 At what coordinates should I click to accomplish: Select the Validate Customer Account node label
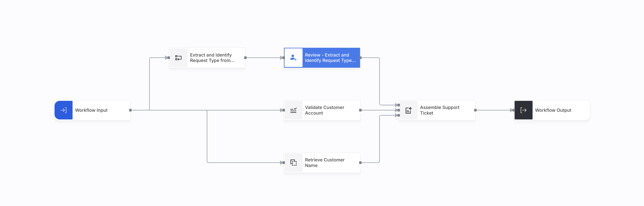tap(324, 110)
